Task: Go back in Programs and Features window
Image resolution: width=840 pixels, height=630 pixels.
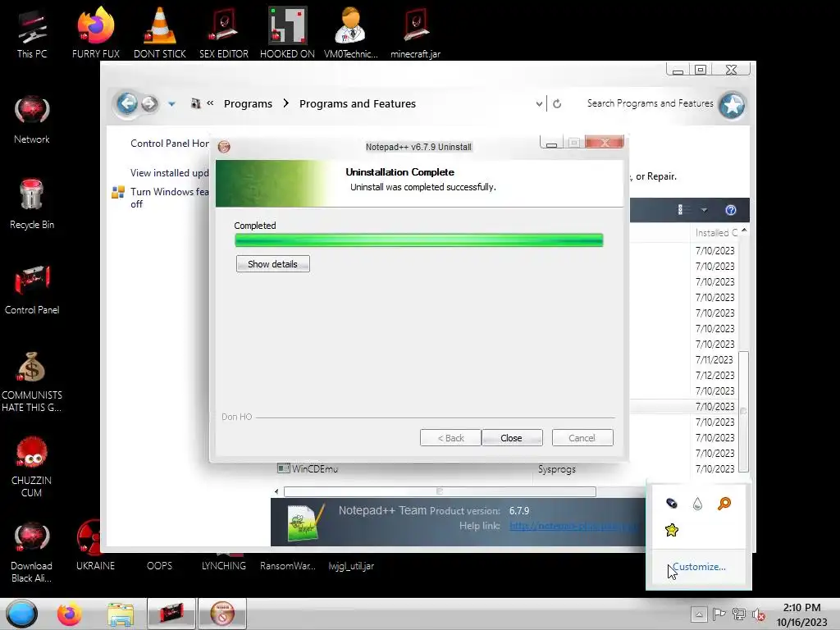Action: point(127,103)
